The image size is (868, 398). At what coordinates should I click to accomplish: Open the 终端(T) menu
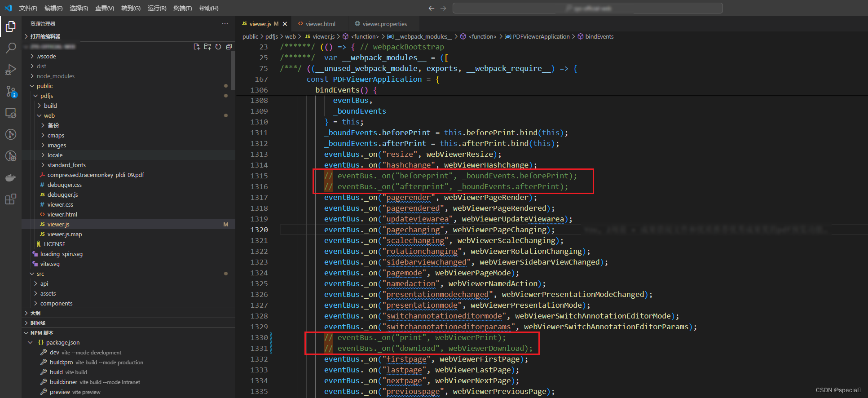tap(183, 8)
